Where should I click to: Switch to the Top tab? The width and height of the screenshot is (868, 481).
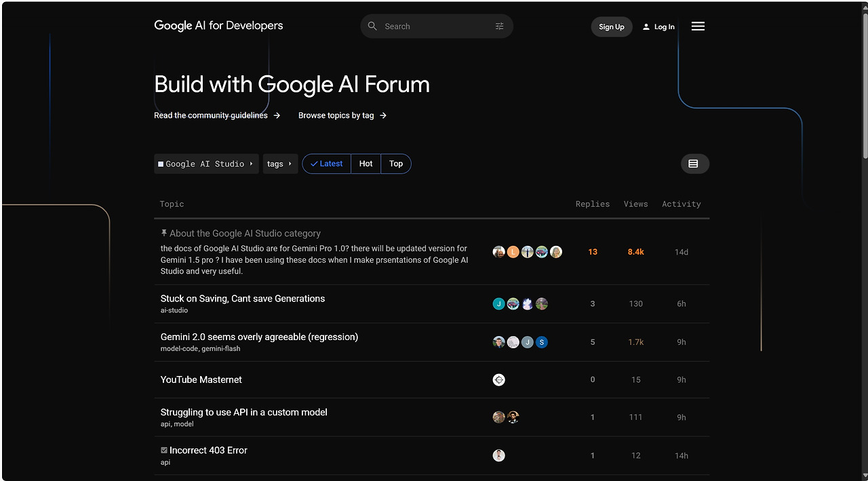coord(396,164)
